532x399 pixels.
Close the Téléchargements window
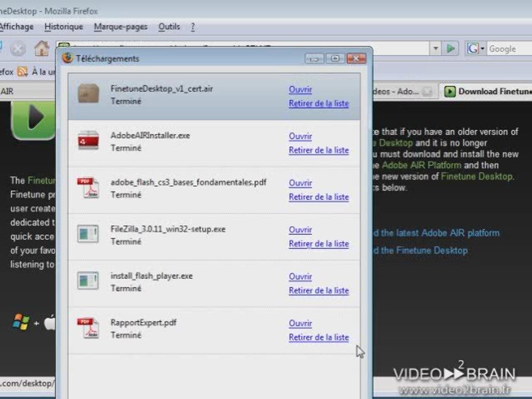356,58
